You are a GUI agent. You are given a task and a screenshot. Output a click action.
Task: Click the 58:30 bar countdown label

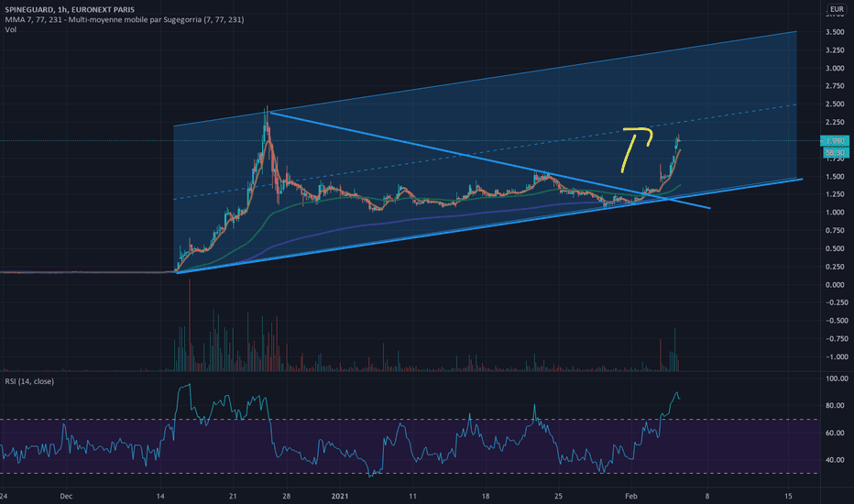835,152
